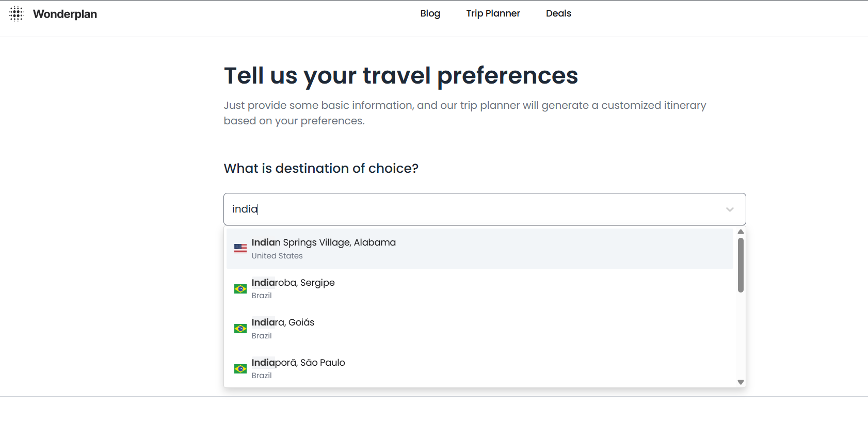Go to Trip Planner
The height and width of the screenshot is (439, 868).
[x=493, y=13]
